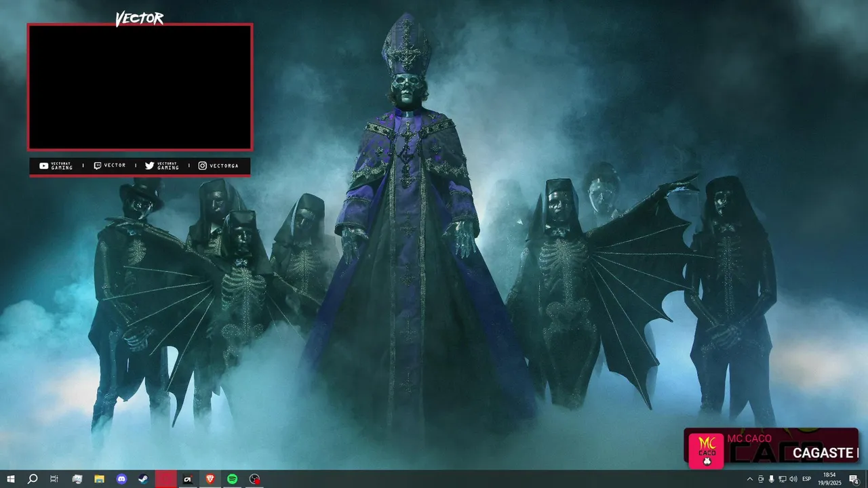Open the clock showing 18:54
Viewport: 868px width, 488px height.
click(x=829, y=479)
